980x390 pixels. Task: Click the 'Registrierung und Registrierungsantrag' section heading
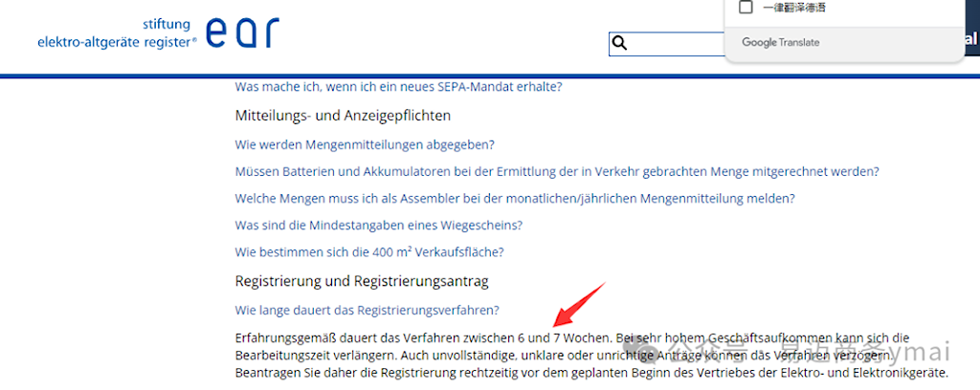(362, 281)
